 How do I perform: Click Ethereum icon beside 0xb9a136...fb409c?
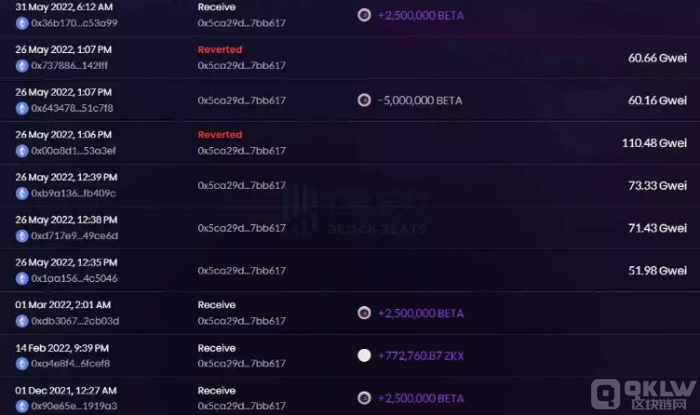[x=22, y=194]
